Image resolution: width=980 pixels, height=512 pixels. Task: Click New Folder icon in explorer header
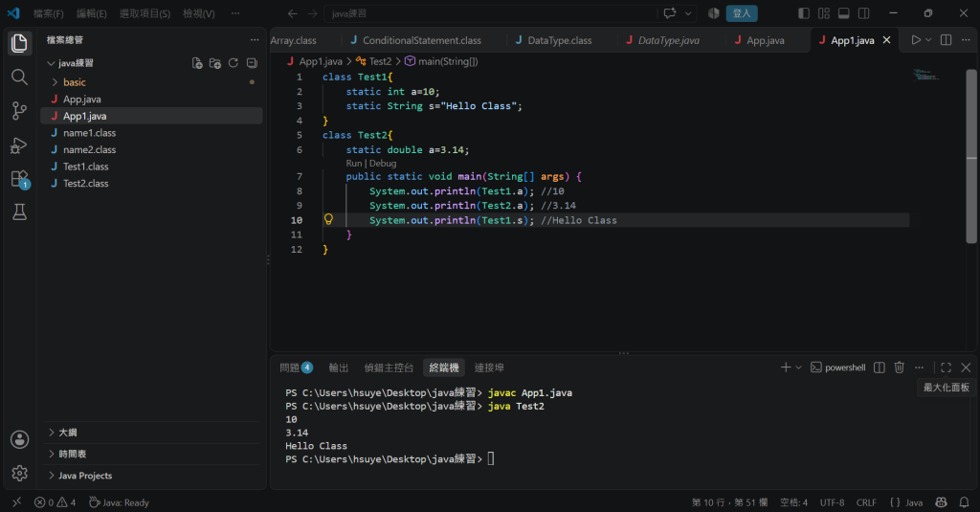tap(215, 63)
